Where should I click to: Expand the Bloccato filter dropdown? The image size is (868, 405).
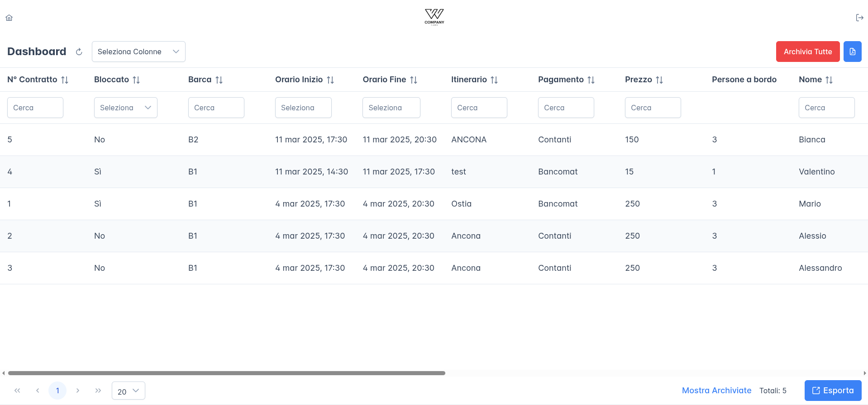point(126,108)
